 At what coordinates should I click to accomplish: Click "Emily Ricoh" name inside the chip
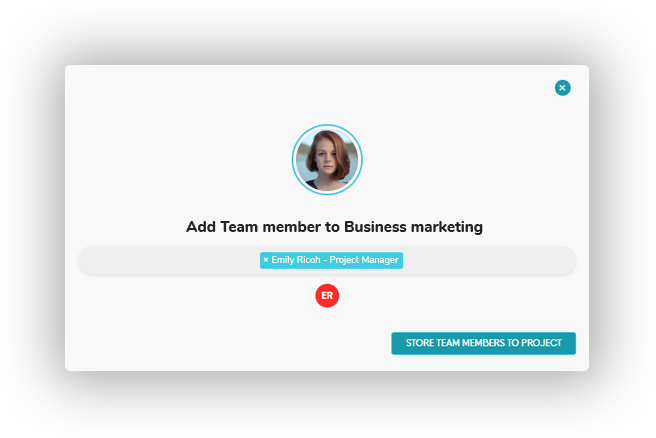(296, 260)
